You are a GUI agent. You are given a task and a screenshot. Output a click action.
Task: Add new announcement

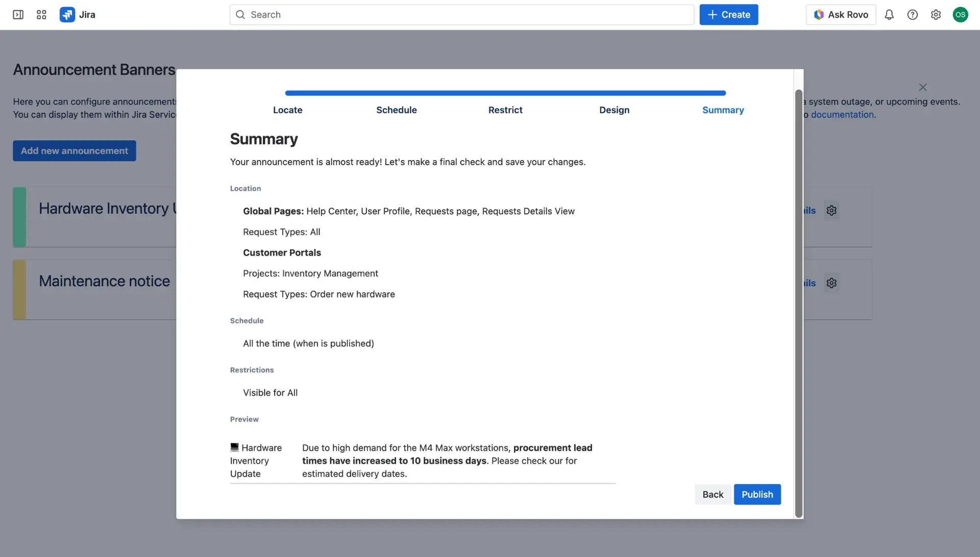pos(74,150)
